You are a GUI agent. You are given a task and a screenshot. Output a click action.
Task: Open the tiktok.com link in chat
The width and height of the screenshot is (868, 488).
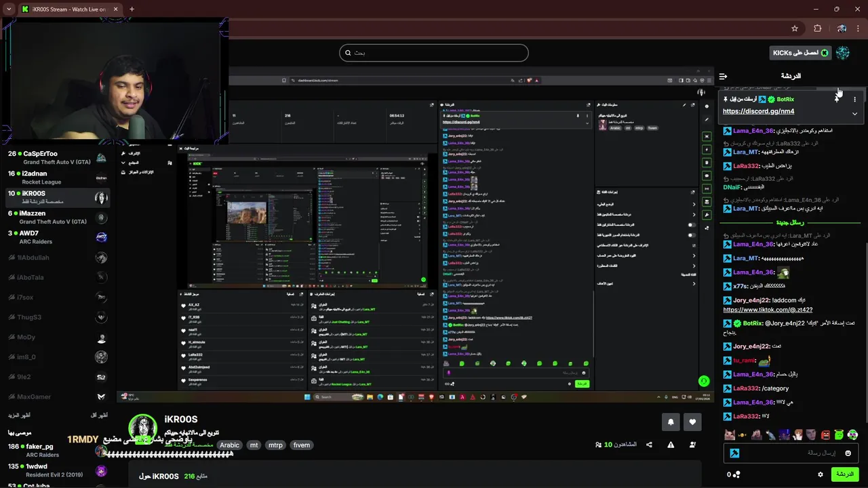pyautogui.click(x=768, y=310)
